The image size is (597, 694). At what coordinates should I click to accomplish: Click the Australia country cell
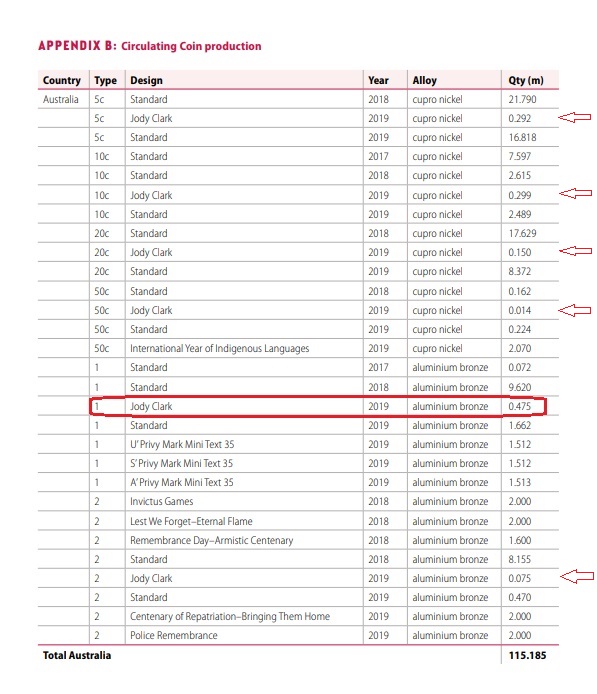[x=61, y=100]
